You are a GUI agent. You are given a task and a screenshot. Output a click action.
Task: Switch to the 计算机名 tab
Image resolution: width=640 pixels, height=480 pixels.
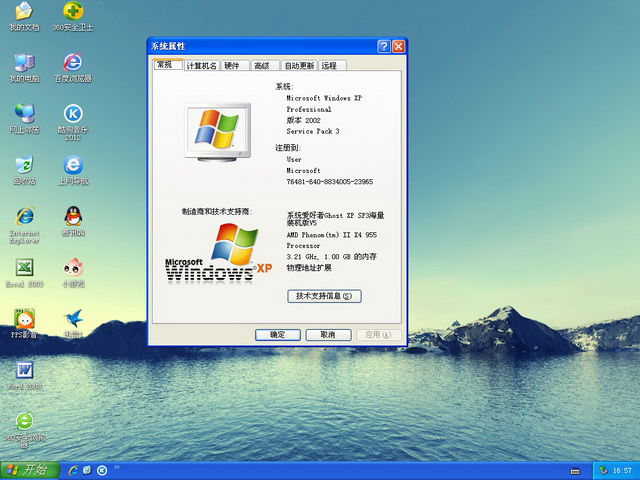tap(202, 65)
